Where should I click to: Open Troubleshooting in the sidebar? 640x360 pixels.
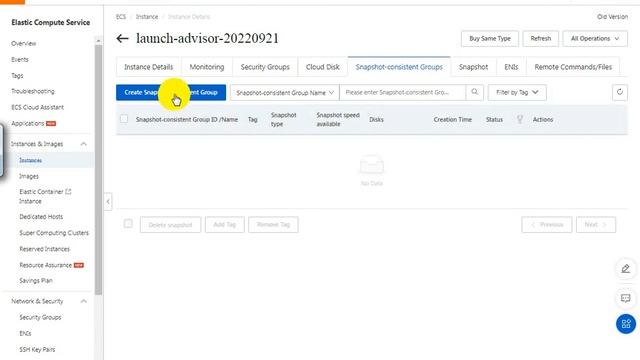point(33,91)
